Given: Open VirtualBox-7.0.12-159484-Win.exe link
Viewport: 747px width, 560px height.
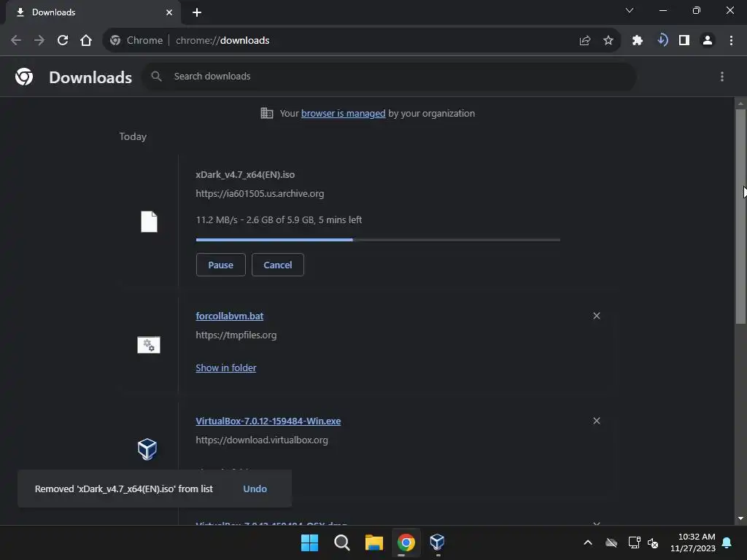Looking at the screenshot, I should (268, 421).
